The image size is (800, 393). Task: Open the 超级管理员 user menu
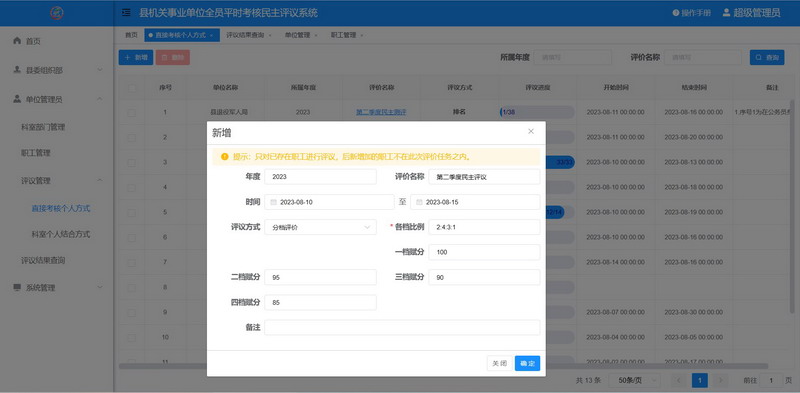tap(752, 13)
